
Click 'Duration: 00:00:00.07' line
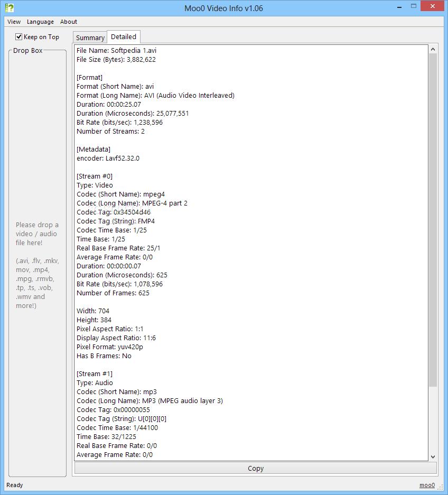[x=109, y=266]
